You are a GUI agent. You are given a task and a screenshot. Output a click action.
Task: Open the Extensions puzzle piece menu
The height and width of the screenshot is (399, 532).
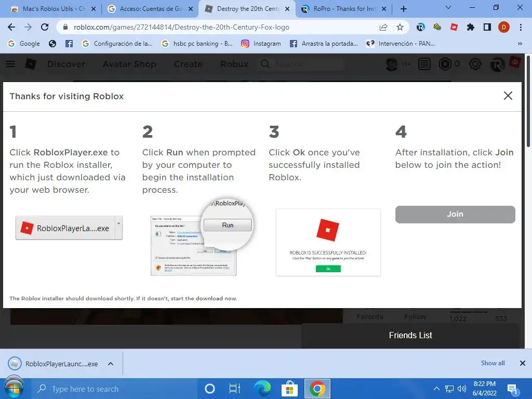click(x=471, y=27)
